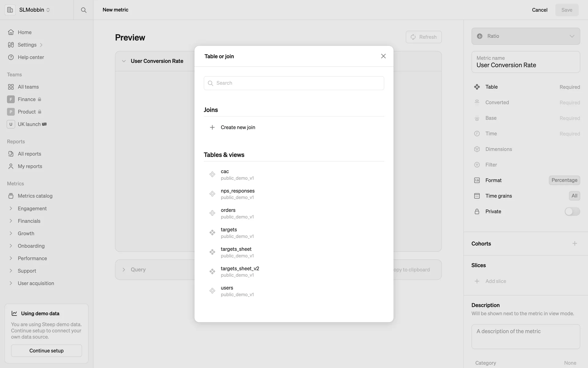Open the Ratio metric type dropdown

[526, 36]
